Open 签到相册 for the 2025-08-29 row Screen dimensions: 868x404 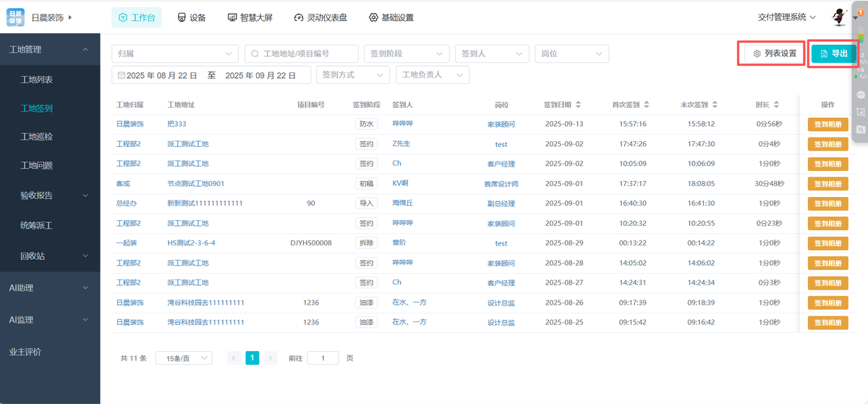pos(827,243)
